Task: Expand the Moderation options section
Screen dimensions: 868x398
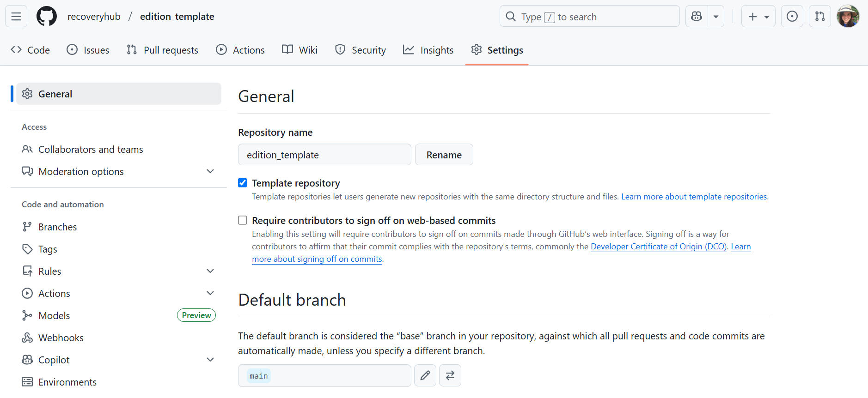Action: 210,171
